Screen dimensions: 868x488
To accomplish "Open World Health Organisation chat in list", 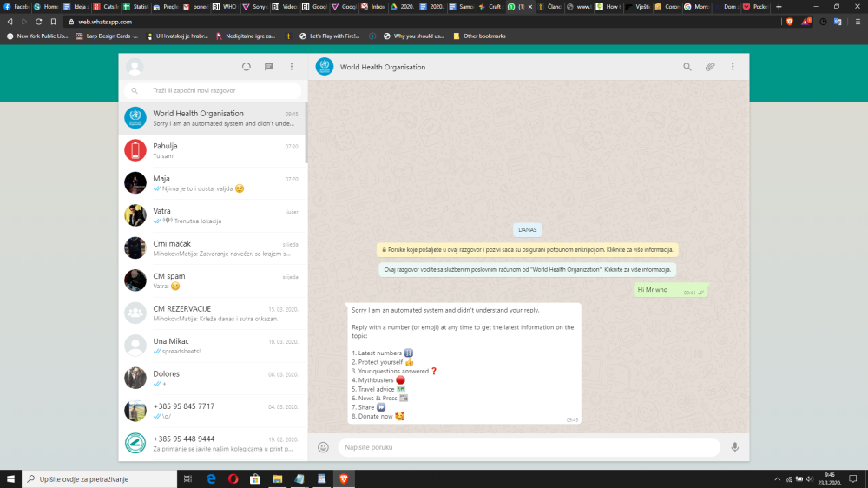I will [x=213, y=118].
